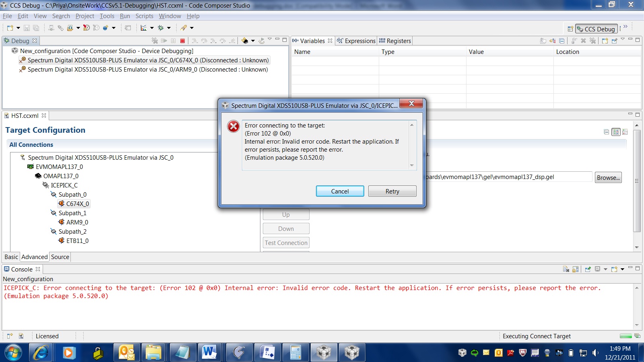This screenshot has height=362, width=644.
Task: Click the red Terminate button in Debug view
Action: click(x=182, y=41)
